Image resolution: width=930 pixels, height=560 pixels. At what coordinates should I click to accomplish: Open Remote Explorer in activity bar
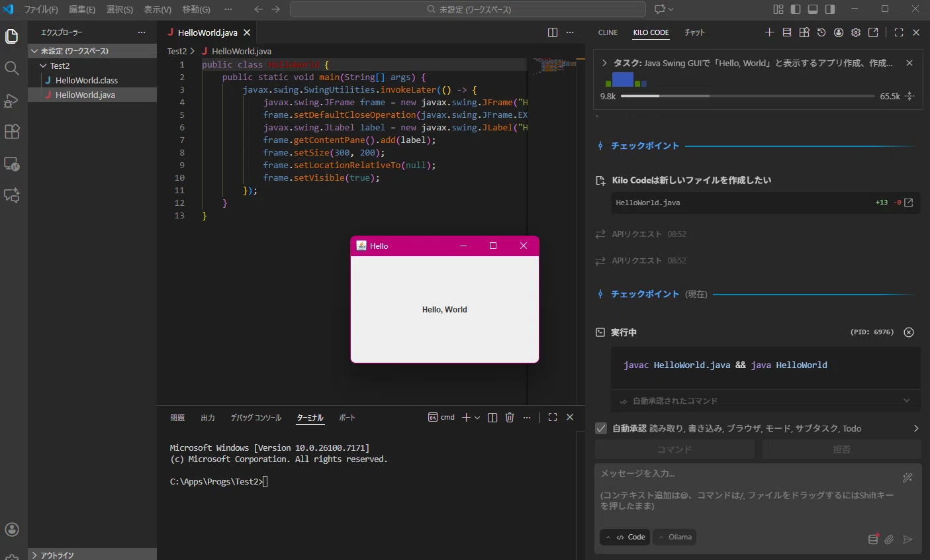point(12,163)
